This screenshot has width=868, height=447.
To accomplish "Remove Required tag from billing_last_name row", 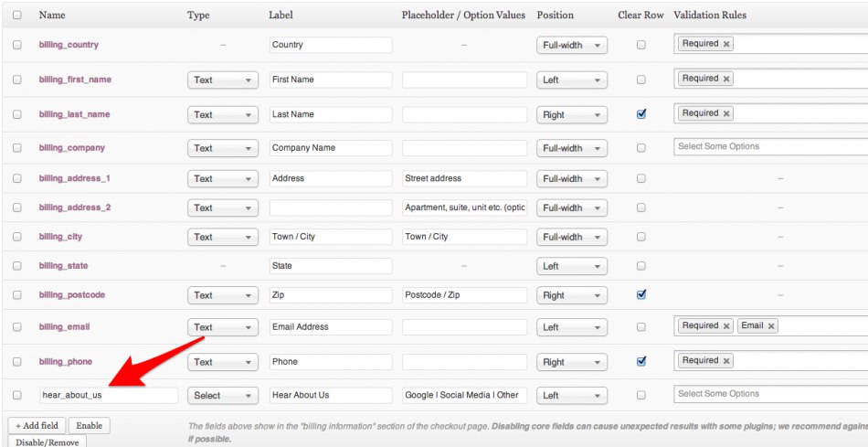I will (x=726, y=113).
